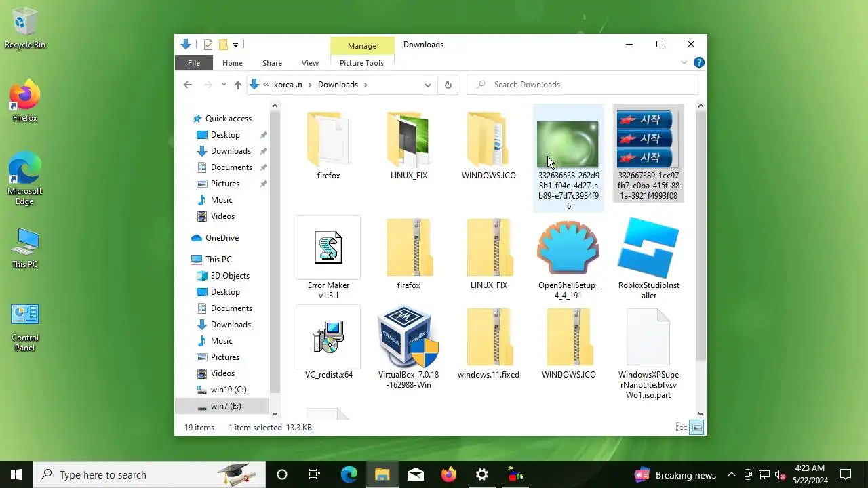Select the WINDOWS.ICO zip archive
Viewport: 868px width, 488px height.
click(x=569, y=343)
